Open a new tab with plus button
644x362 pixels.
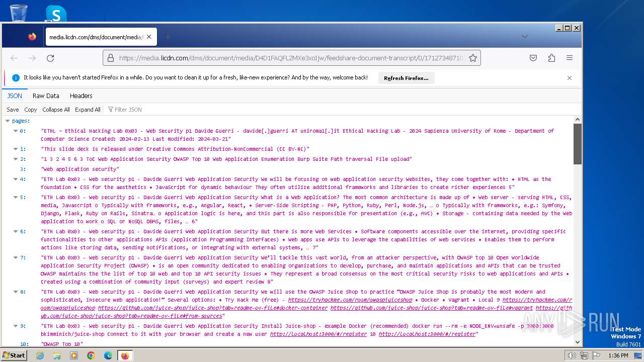point(168,37)
